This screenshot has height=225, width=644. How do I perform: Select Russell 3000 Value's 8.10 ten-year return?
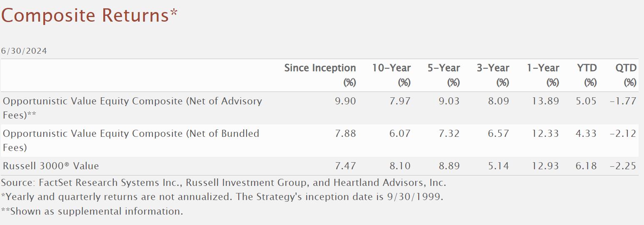click(399, 166)
